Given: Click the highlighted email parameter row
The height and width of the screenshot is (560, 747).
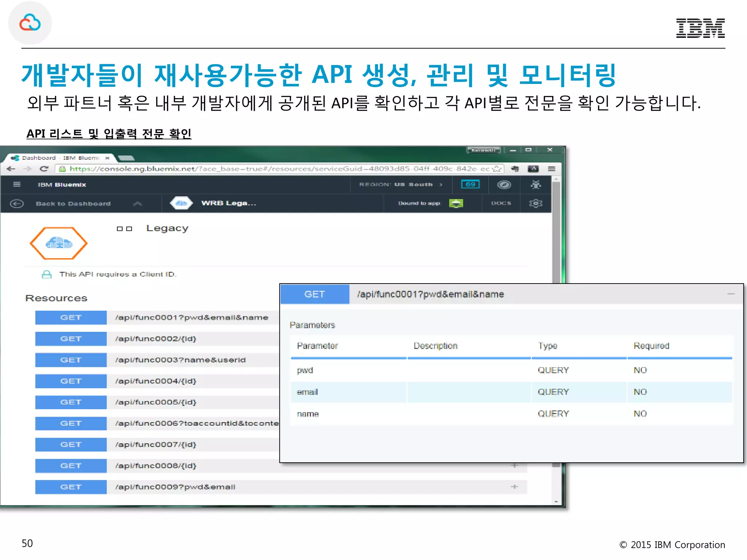Looking at the screenshot, I should tap(511, 392).
